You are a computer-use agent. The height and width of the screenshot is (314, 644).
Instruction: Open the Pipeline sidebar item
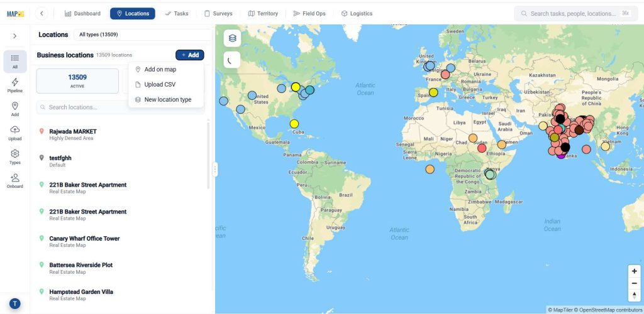click(x=15, y=85)
